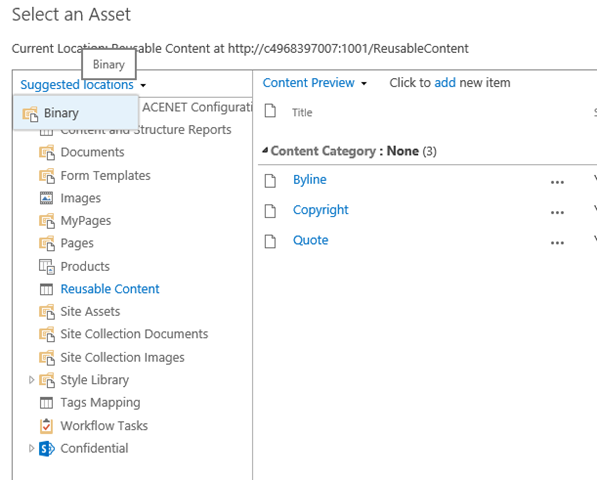The height and width of the screenshot is (480, 597).
Task: Click the Workflow Tasks clipboard icon
Action: click(46, 426)
